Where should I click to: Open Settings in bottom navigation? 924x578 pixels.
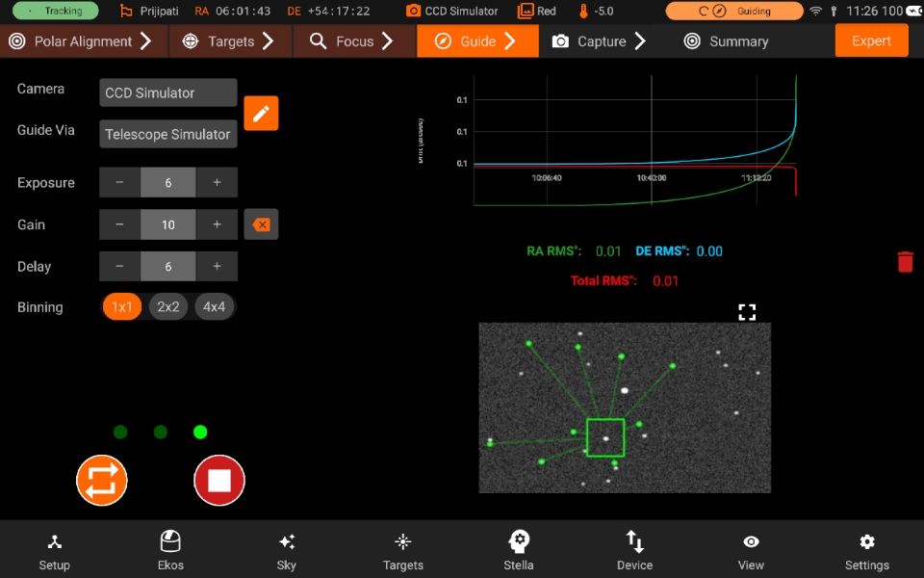click(867, 551)
